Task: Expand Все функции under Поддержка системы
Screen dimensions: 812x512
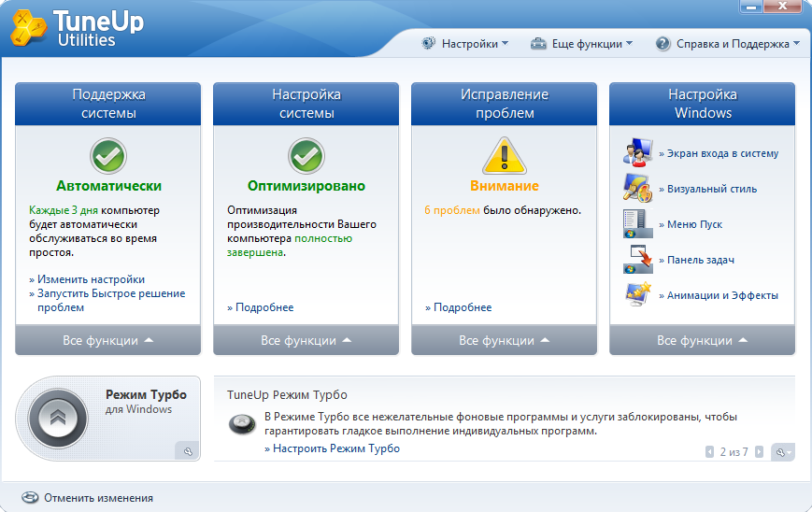Action: point(108,340)
